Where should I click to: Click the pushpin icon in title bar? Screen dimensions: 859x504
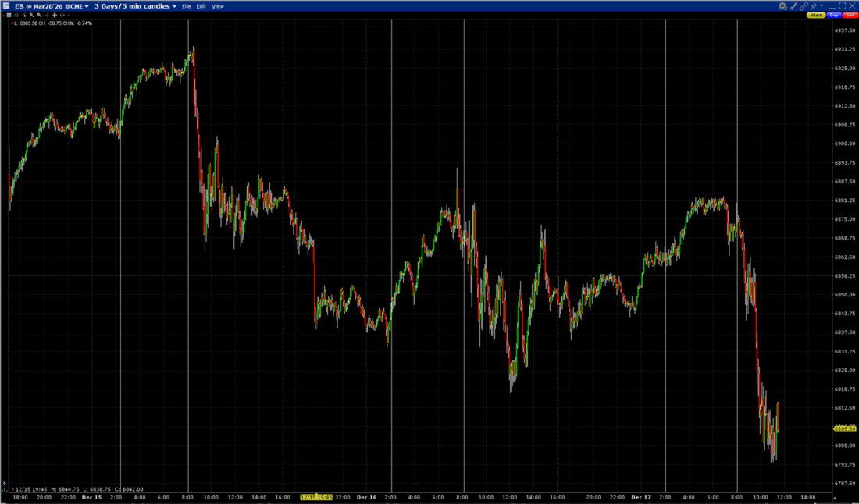point(814,5)
